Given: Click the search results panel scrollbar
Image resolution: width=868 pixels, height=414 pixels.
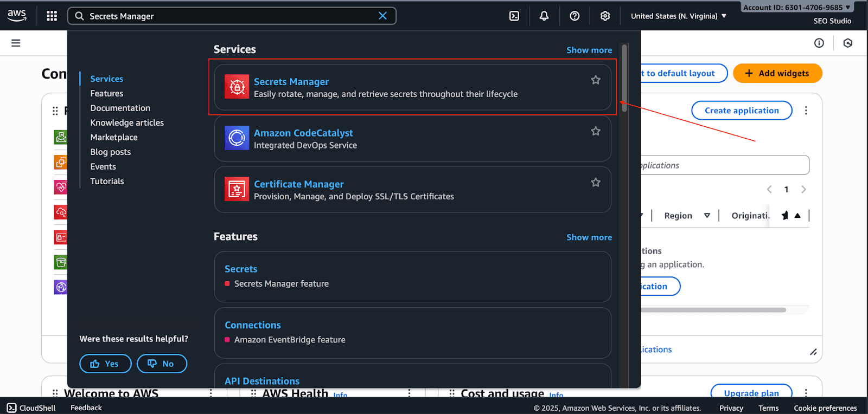Looking at the screenshot, I should click(624, 78).
